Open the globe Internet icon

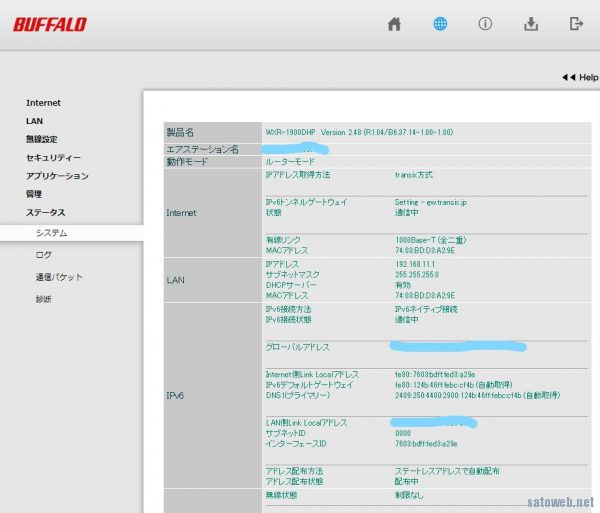click(440, 24)
